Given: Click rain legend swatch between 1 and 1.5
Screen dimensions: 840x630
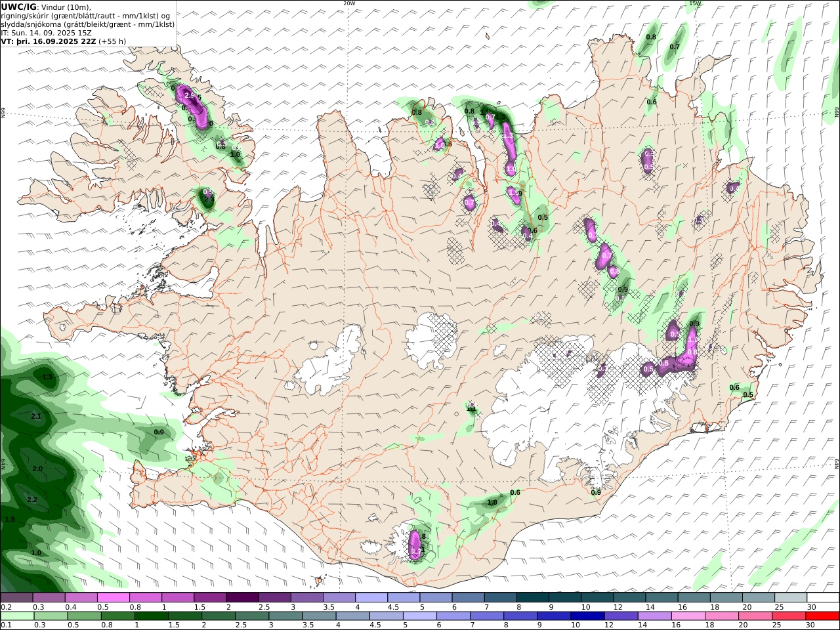Looking at the screenshot, I should (x=151, y=616).
